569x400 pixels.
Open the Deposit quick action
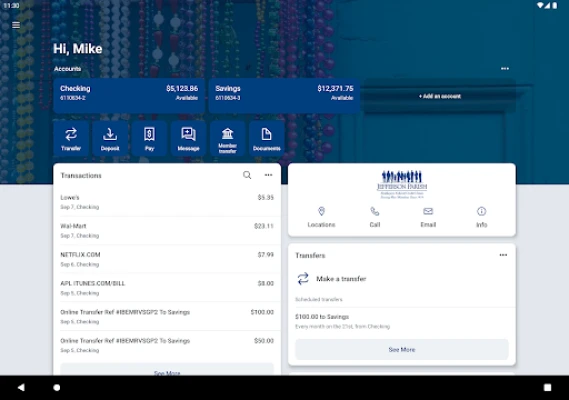click(110, 139)
